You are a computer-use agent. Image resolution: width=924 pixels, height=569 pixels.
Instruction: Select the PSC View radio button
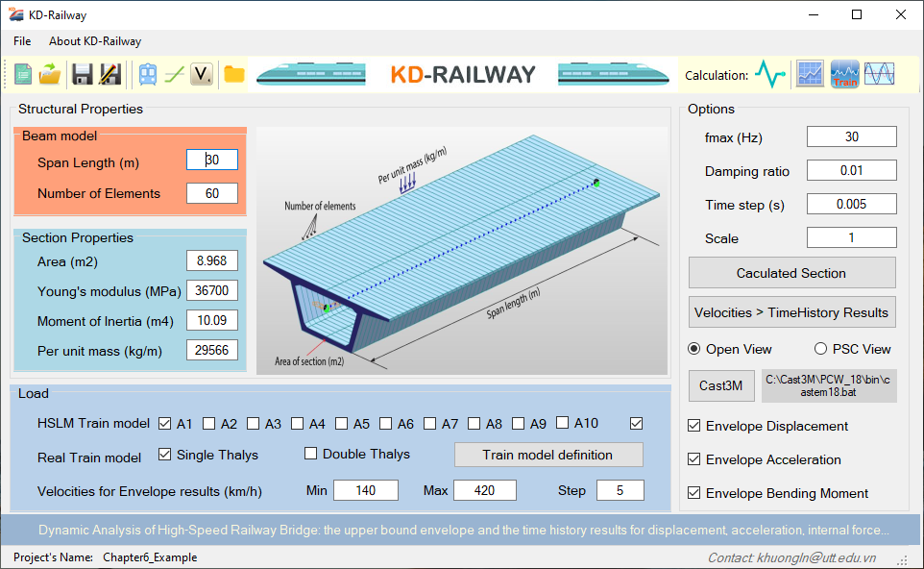coord(821,349)
